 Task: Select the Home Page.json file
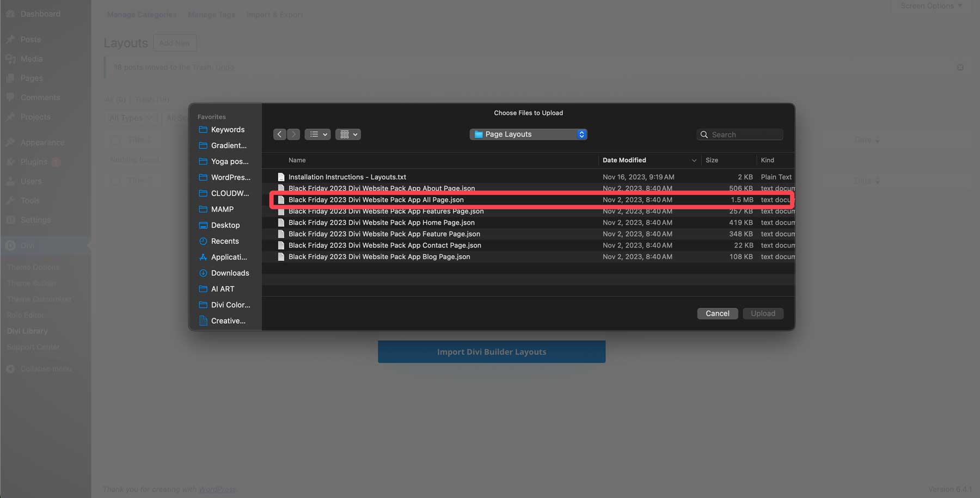(528, 223)
